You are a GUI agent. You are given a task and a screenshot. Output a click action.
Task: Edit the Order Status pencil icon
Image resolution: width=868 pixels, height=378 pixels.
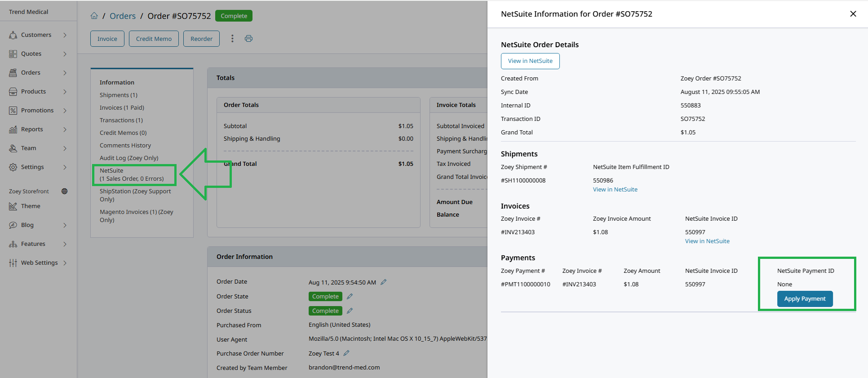[350, 311]
